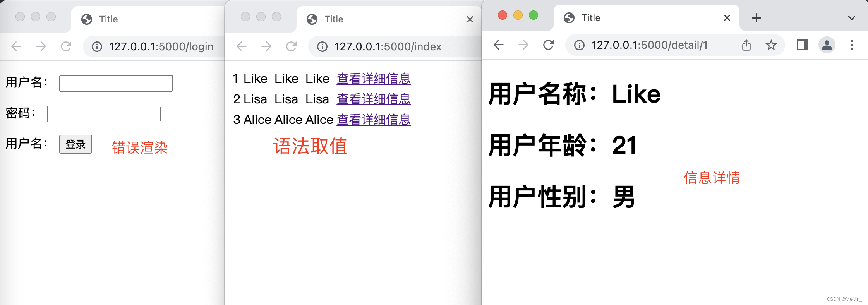Go back in the index window
The height and width of the screenshot is (305, 868).
(242, 46)
